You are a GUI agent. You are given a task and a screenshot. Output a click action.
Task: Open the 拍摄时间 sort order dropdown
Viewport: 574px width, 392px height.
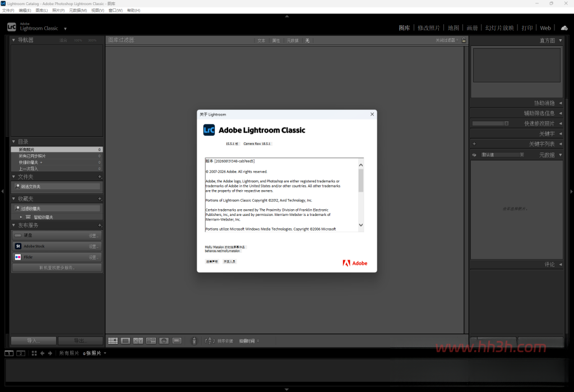tap(249, 341)
